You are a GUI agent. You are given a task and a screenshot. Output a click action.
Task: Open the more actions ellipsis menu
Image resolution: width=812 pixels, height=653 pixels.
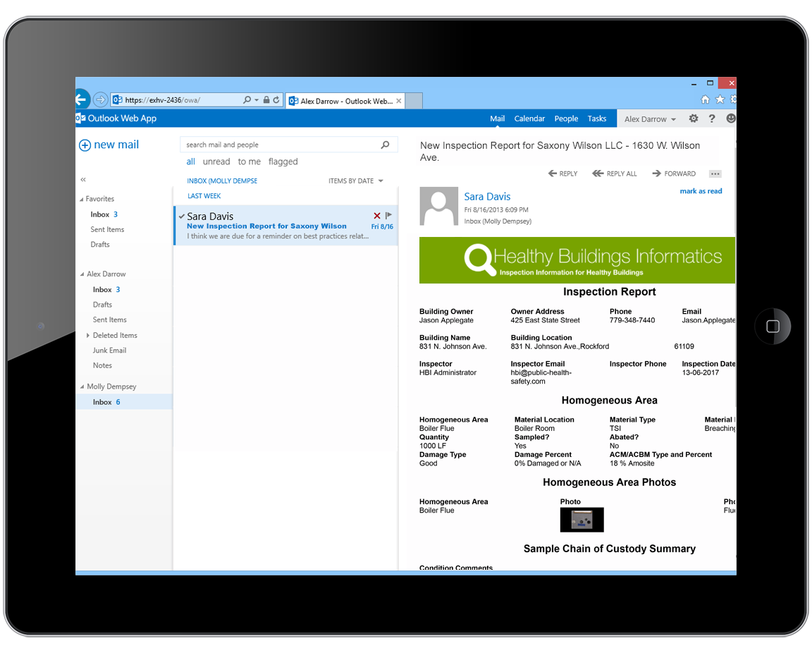715,174
